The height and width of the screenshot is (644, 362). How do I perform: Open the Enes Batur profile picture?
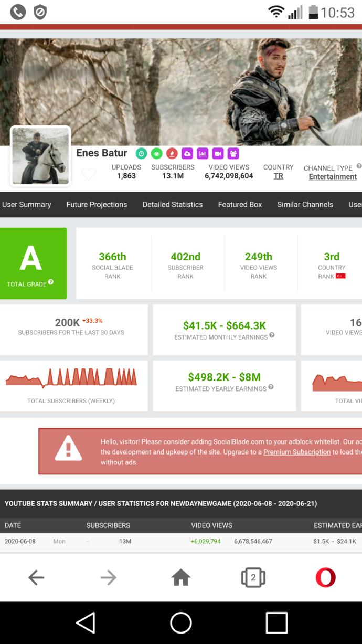tap(40, 156)
